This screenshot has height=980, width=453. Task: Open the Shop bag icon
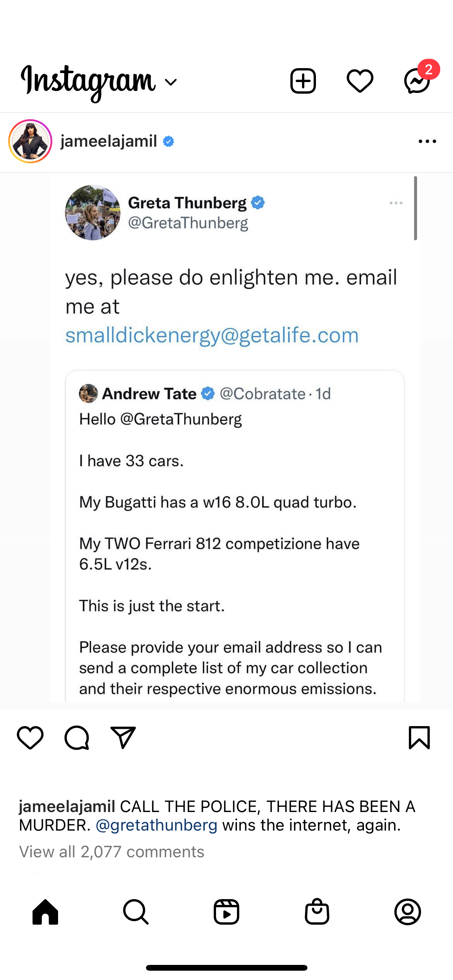[317, 912]
